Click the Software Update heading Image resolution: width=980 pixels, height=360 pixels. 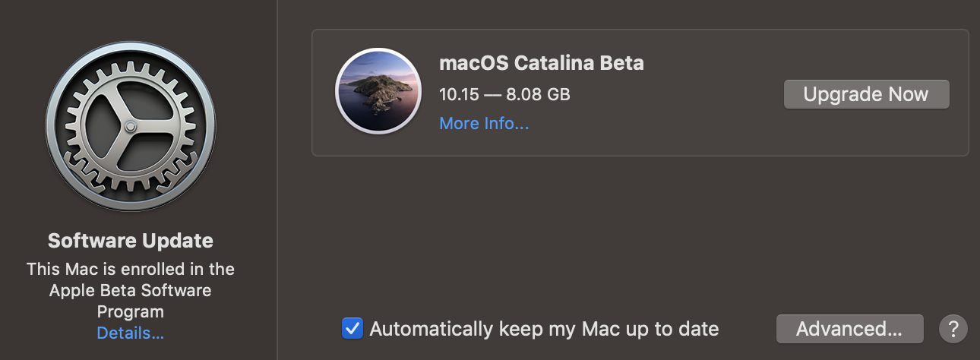coord(130,241)
